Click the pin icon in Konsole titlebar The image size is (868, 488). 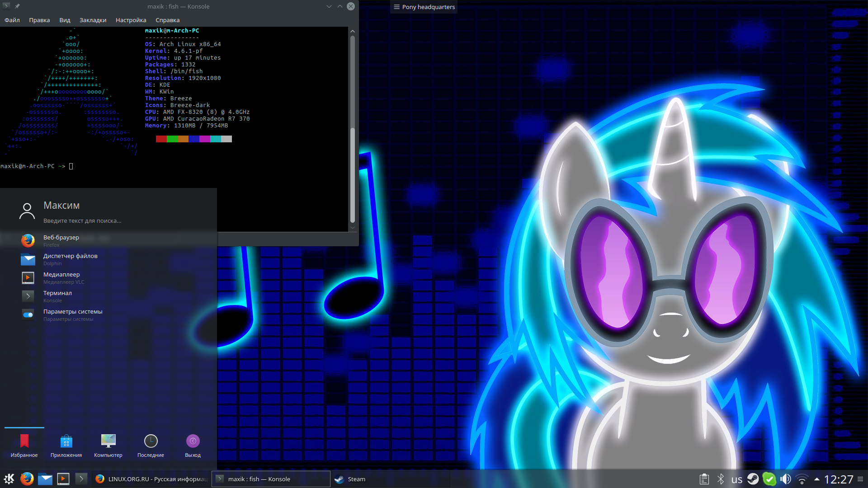point(17,6)
